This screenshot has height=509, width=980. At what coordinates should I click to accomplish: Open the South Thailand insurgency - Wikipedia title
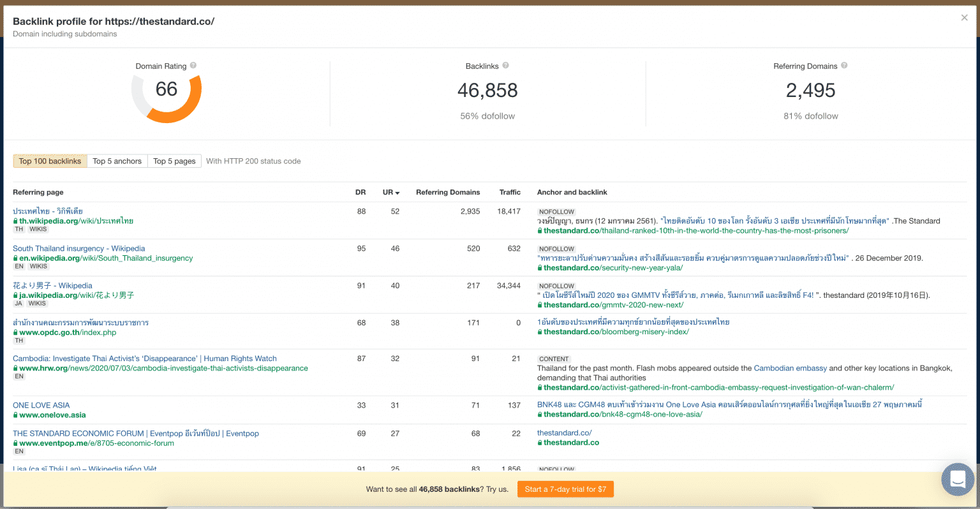[x=78, y=248]
